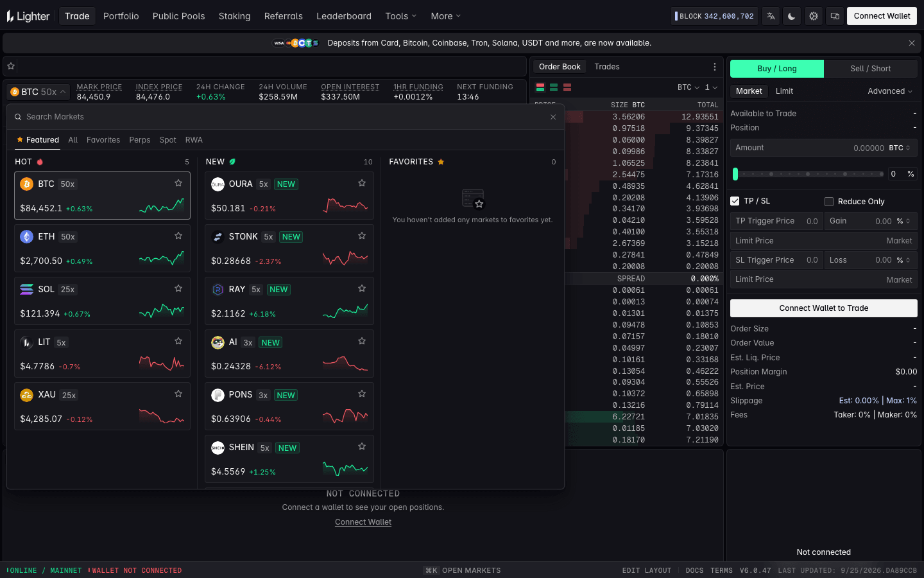Viewport: 924px width, 578px height.
Task: Select the Limit order type
Action: (x=784, y=91)
